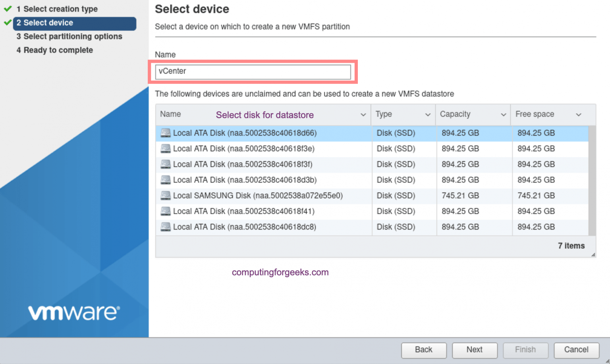Click the green checkmark beside Select creation type
Screen dimensions: 610x364
click(x=7, y=9)
